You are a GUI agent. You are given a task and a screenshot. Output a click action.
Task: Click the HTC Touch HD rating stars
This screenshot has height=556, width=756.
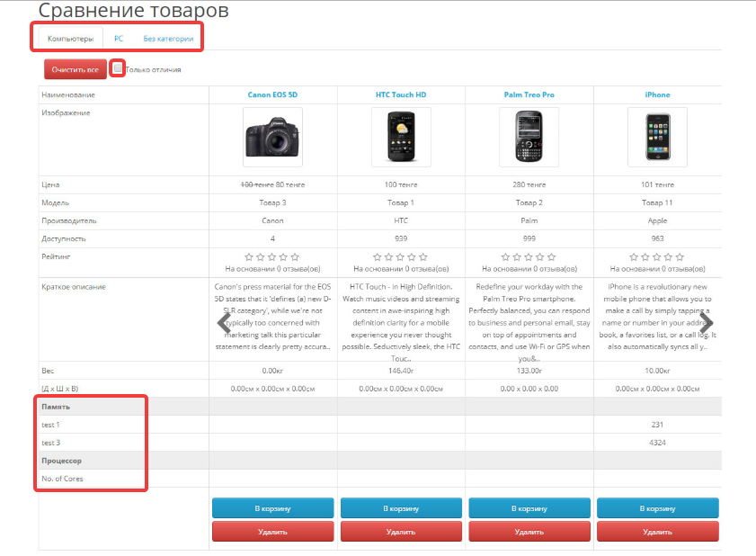pos(400,256)
